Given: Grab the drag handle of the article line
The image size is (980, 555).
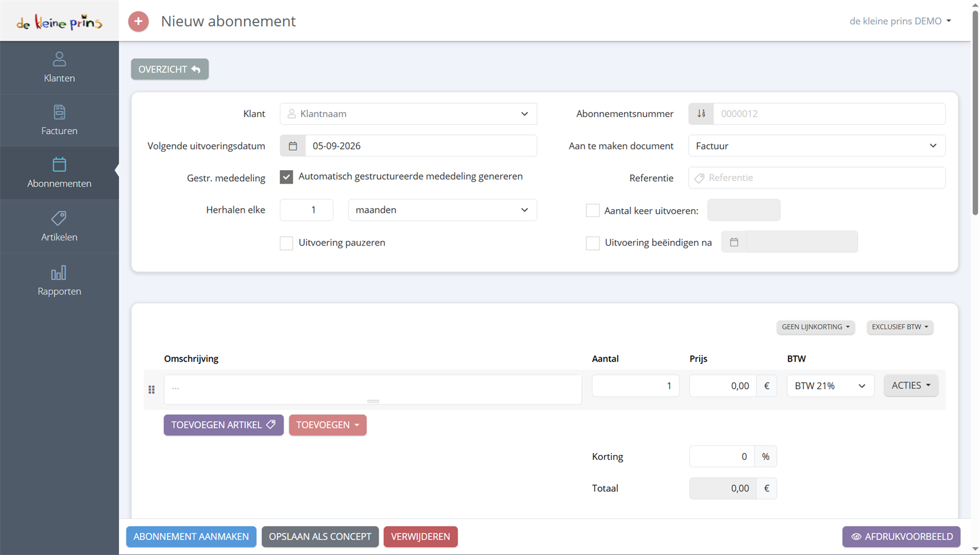Looking at the screenshot, I should coord(152,390).
